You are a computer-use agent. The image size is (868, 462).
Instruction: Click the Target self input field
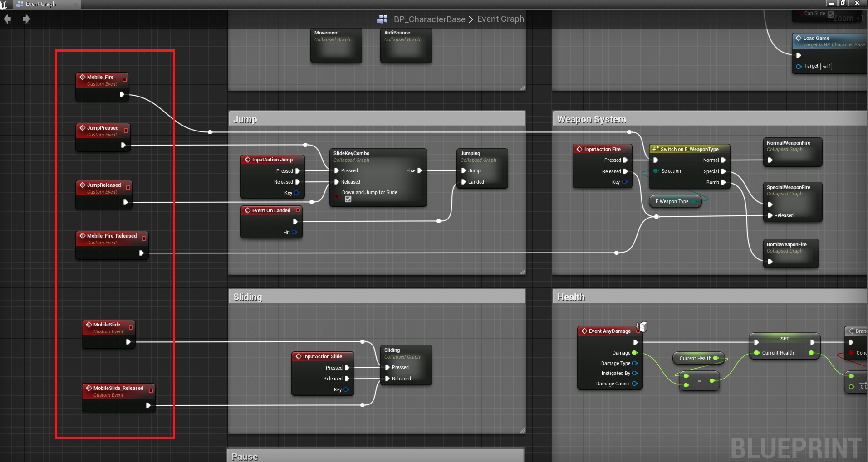pos(826,67)
